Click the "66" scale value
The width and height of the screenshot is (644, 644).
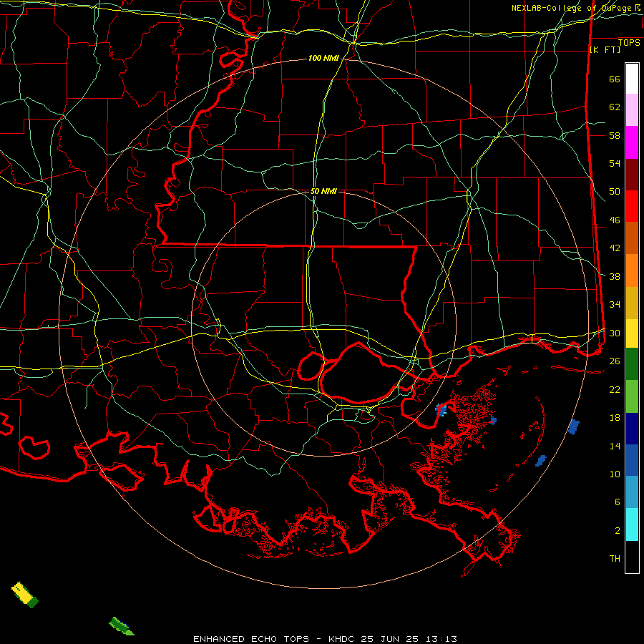tap(615, 79)
